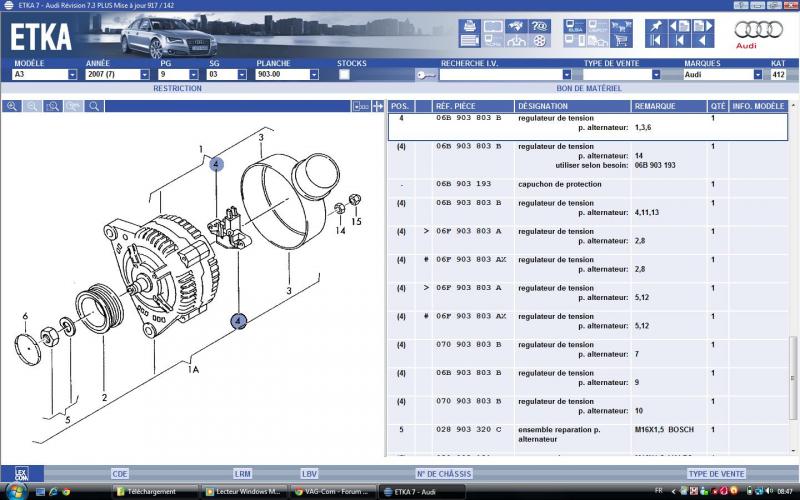
Task: Open the help question-mark icon
Action: tap(540, 26)
